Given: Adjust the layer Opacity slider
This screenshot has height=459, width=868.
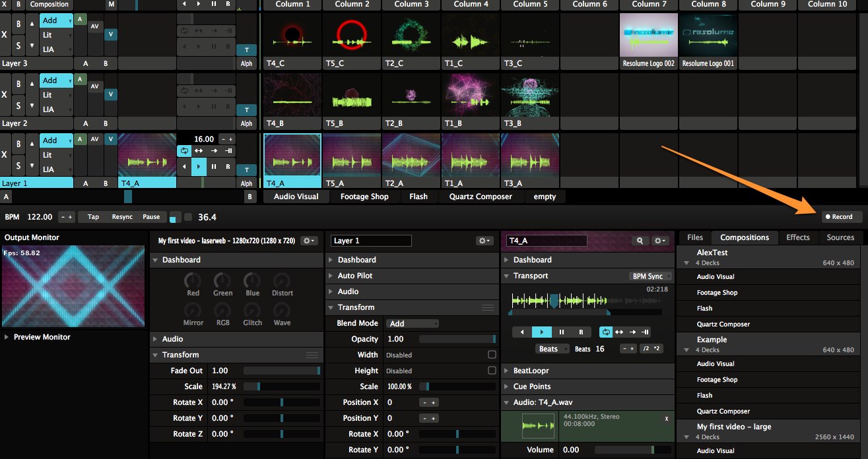Looking at the screenshot, I should pos(457,339).
